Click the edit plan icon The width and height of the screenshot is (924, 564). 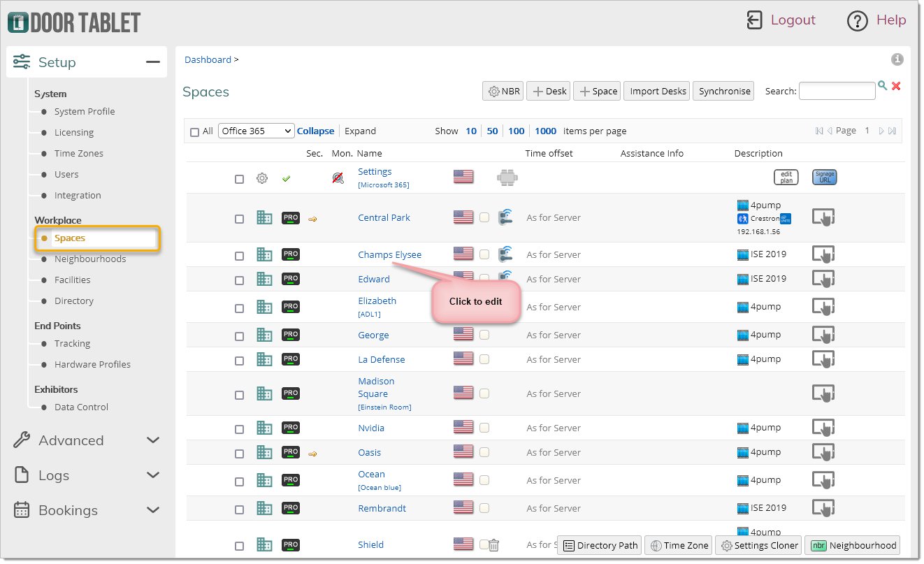click(x=786, y=178)
